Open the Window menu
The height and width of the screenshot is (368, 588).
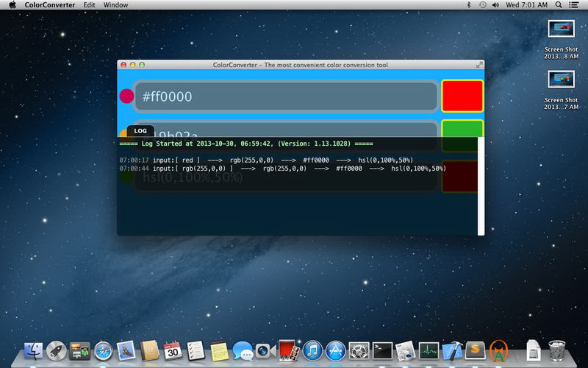pyautogui.click(x=115, y=5)
